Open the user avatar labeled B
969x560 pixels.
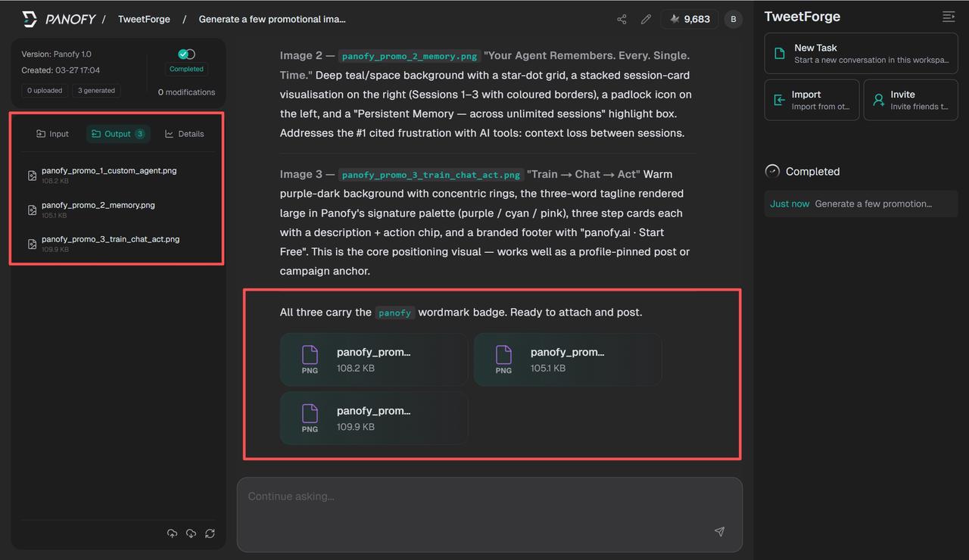(733, 19)
